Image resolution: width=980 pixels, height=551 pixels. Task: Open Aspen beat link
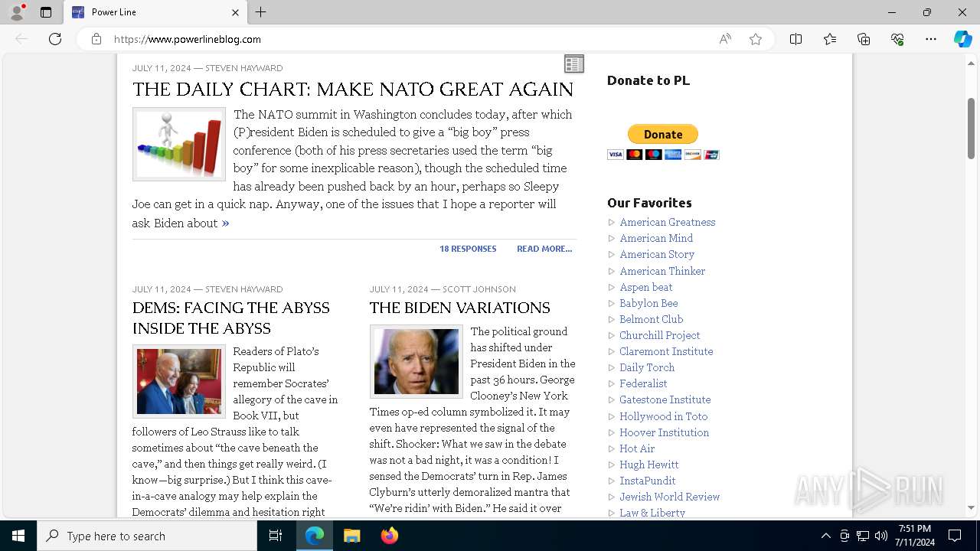[x=646, y=287]
